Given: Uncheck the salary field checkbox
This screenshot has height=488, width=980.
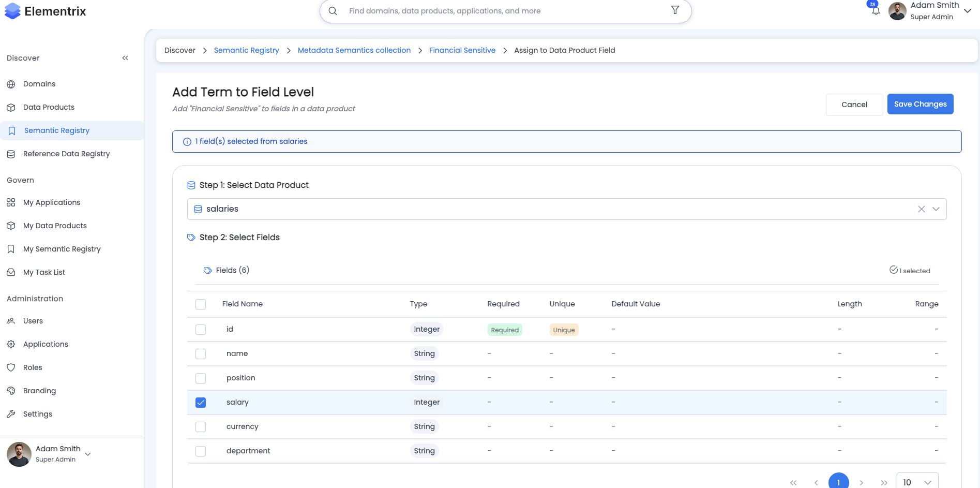Looking at the screenshot, I should click(201, 403).
